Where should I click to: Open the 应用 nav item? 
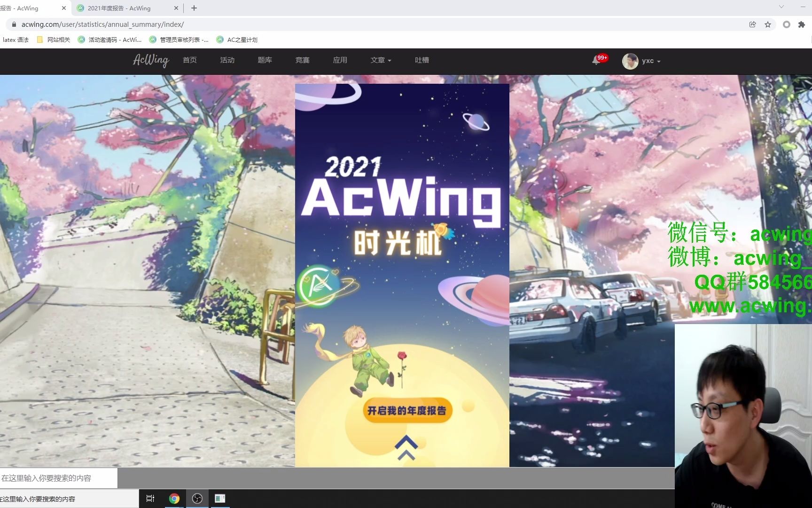(340, 60)
